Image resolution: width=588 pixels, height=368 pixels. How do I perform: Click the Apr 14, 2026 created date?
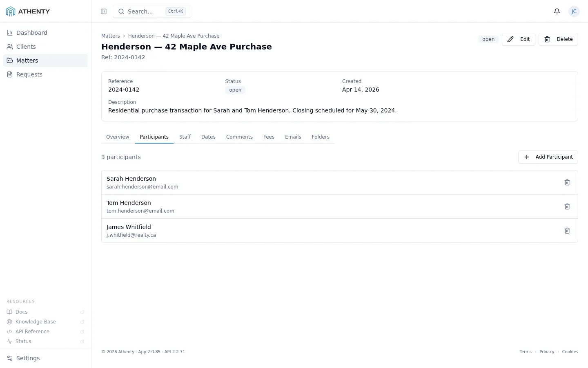click(x=361, y=90)
